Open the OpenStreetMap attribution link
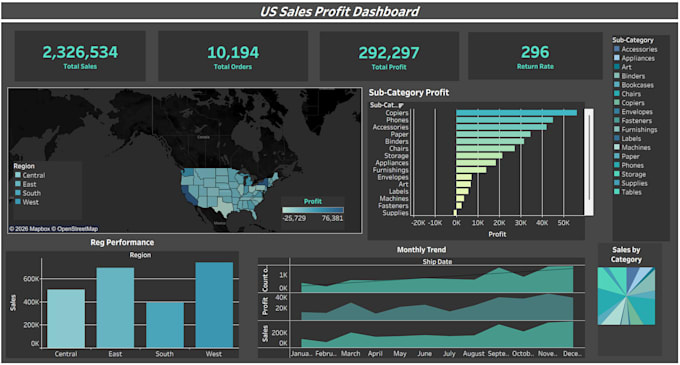Screen dimensions: 680x365 [75, 229]
